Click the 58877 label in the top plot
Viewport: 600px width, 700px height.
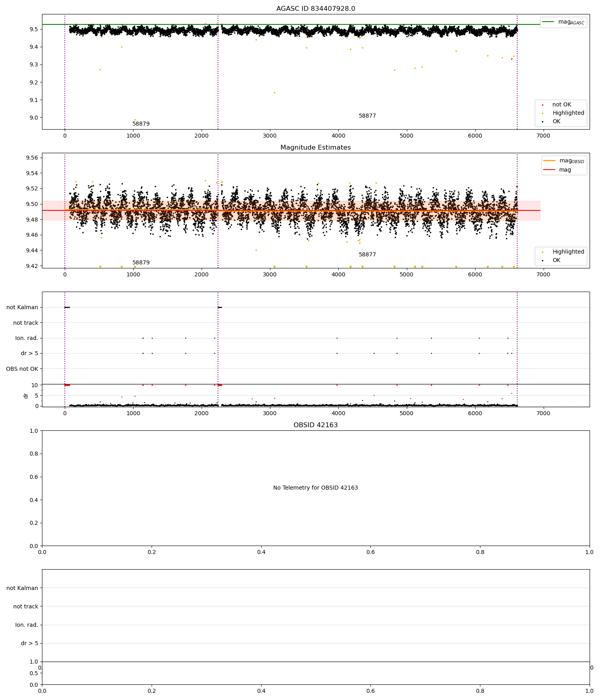pyautogui.click(x=367, y=116)
